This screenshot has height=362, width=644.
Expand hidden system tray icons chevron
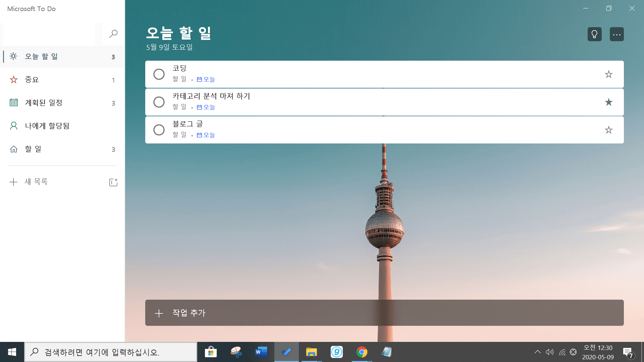(x=537, y=352)
